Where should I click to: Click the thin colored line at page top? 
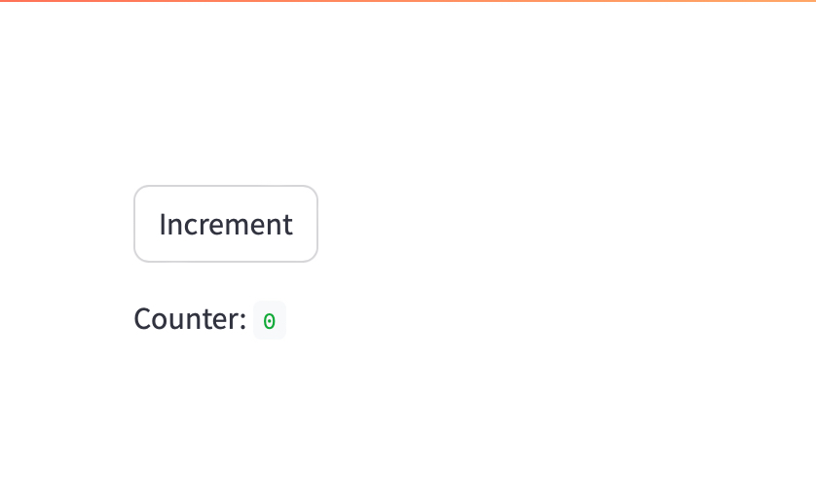click(x=408, y=1)
